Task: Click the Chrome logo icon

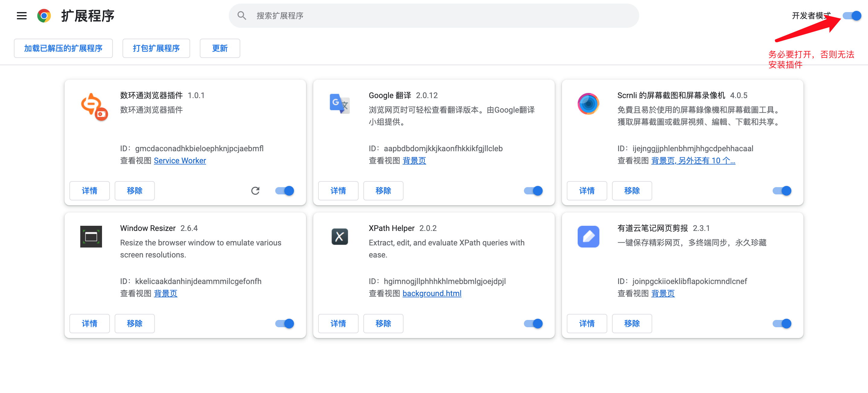Action: click(44, 15)
